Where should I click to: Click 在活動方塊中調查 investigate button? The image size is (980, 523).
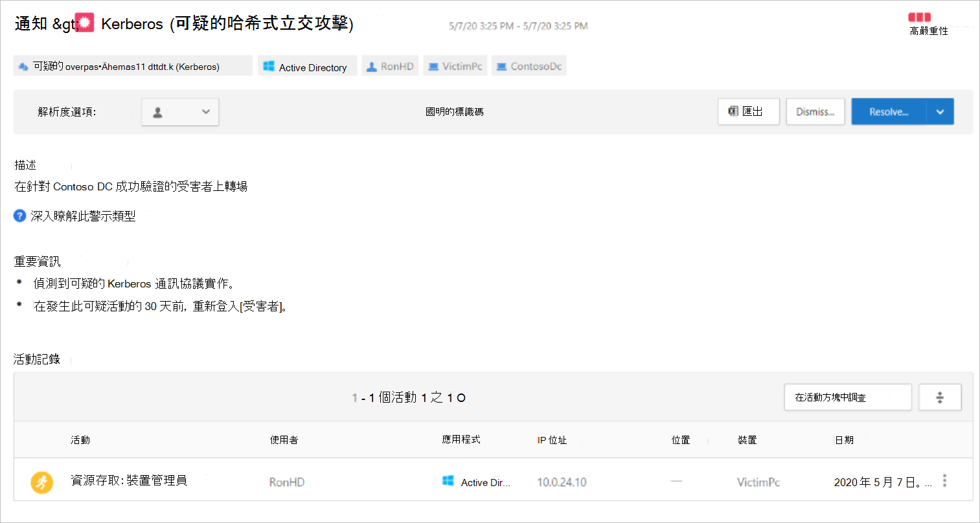[848, 397]
